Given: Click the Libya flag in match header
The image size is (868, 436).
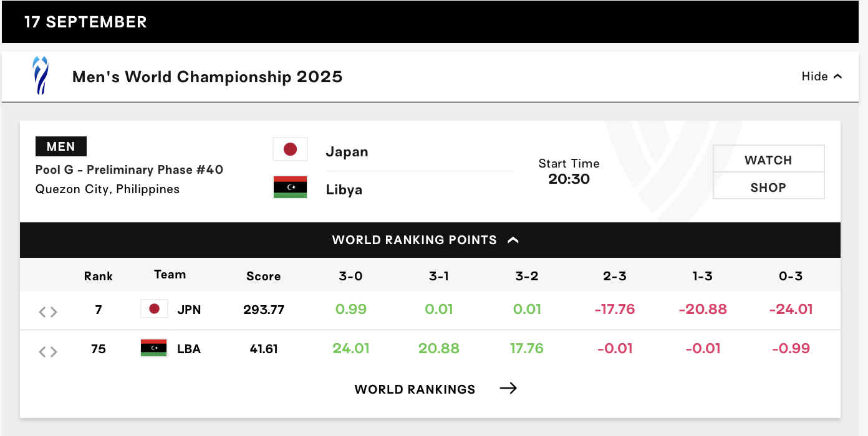Looking at the screenshot, I should [290, 187].
